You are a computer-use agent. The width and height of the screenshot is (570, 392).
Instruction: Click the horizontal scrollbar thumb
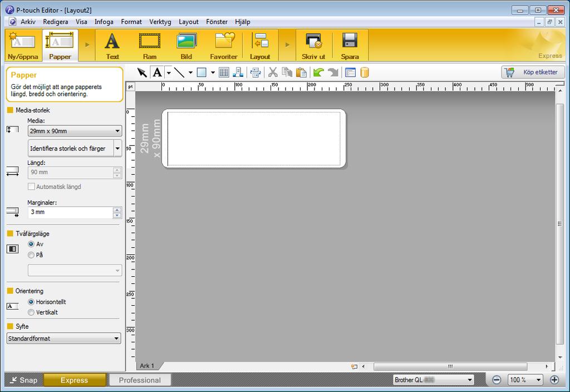450,366
